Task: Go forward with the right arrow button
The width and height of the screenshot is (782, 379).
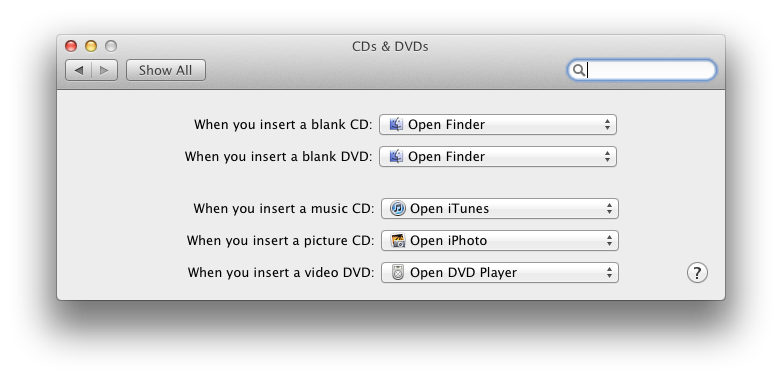Action: pyautogui.click(x=104, y=70)
